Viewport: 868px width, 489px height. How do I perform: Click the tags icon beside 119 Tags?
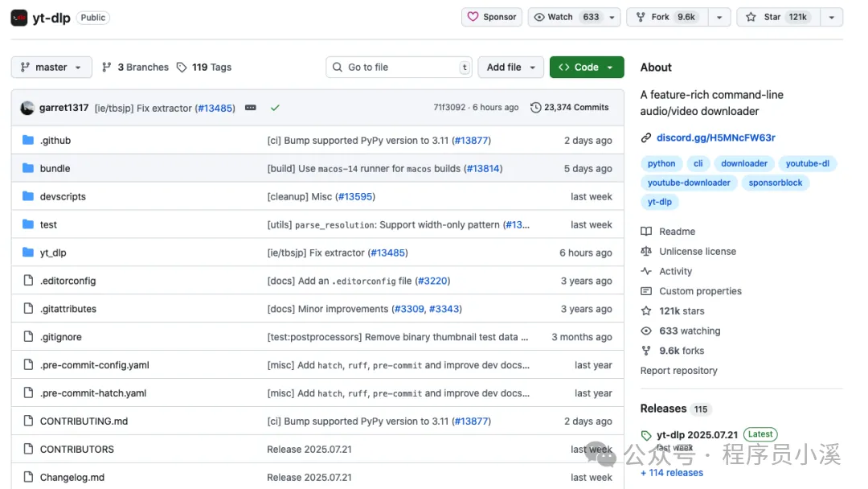pos(182,67)
